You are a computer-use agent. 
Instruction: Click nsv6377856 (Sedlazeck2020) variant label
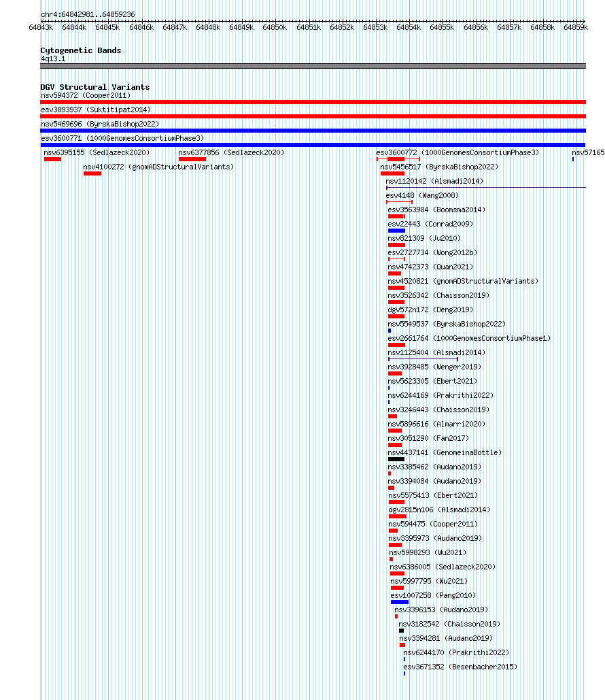[231, 152]
